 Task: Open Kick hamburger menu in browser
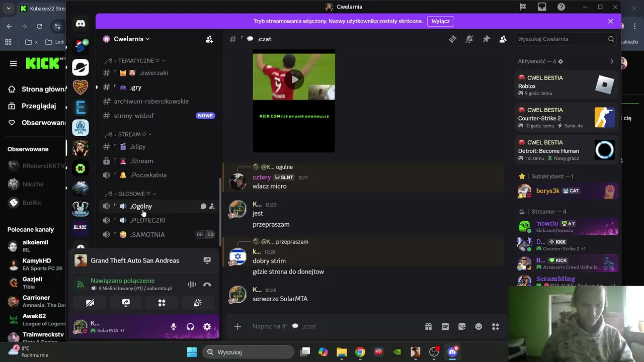14,63
